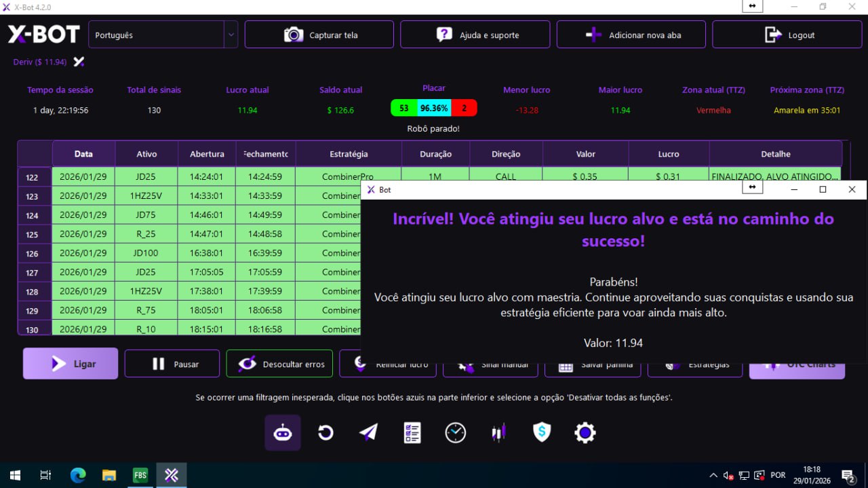Open the candlestick chart icon

pyautogui.click(x=498, y=432)
